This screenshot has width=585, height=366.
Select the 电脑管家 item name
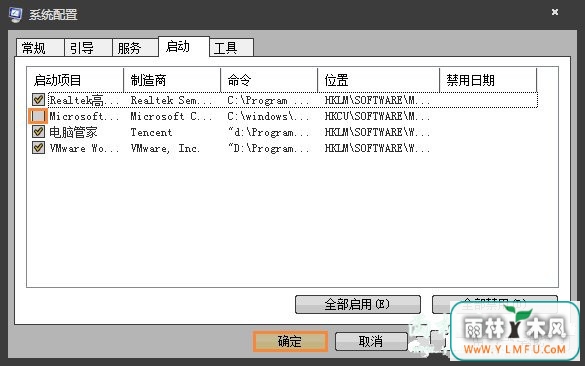[x=73, y=132]
